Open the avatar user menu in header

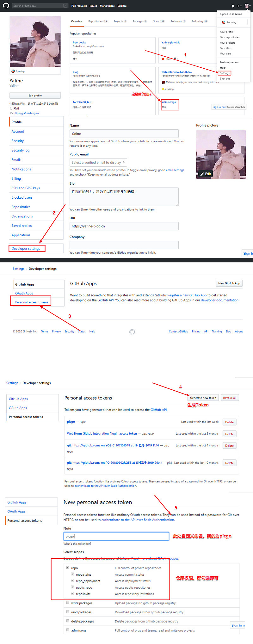(x=247, y=6)
